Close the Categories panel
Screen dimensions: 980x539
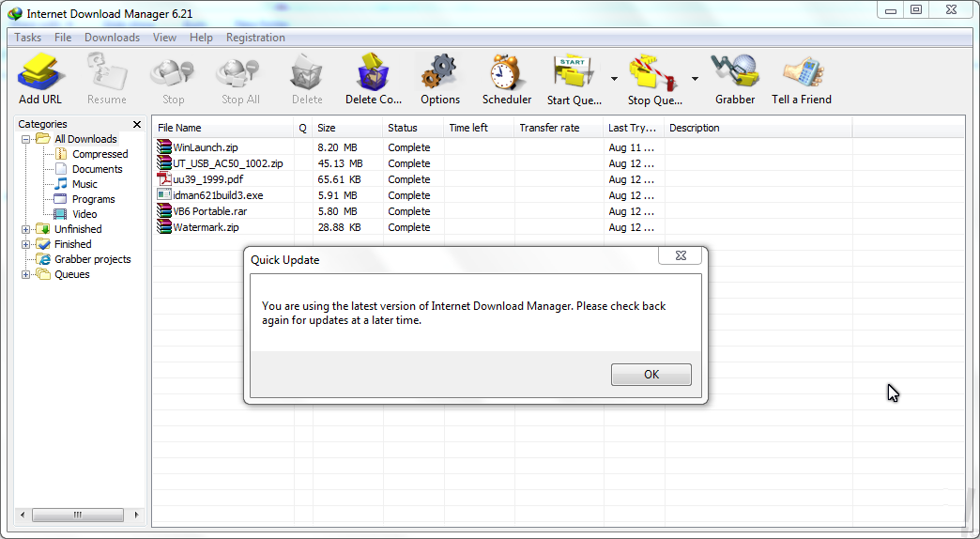point(137,125)
